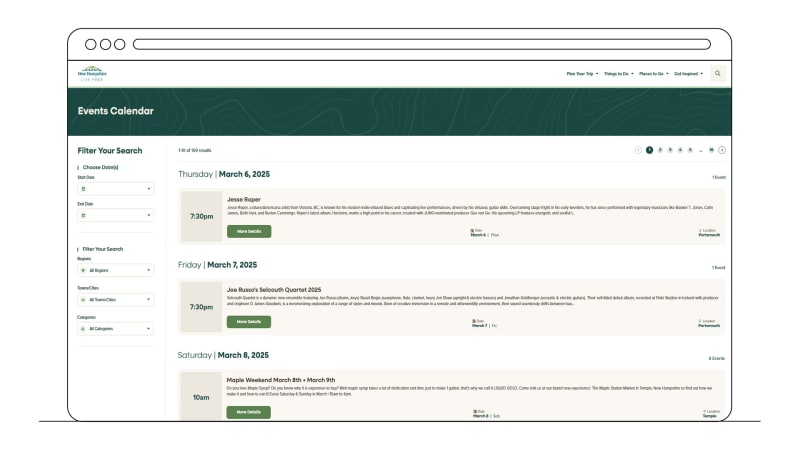The height and width of the screenshot is (450, 800).
Task: Click the location pin icon for Jesse Roper
Action: (x=701, y=229)
